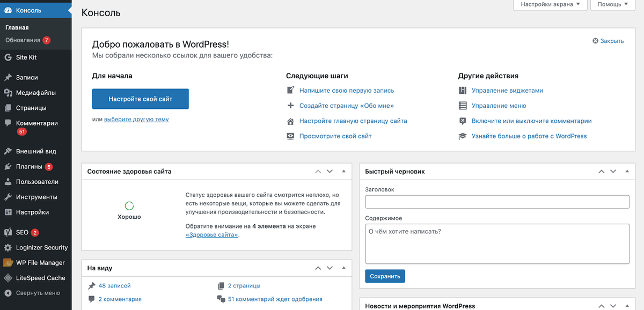Screen dimensions: 644x310
Task: Click the comments-off icon beside Включите или выключите
Action: tap(463, 121)
